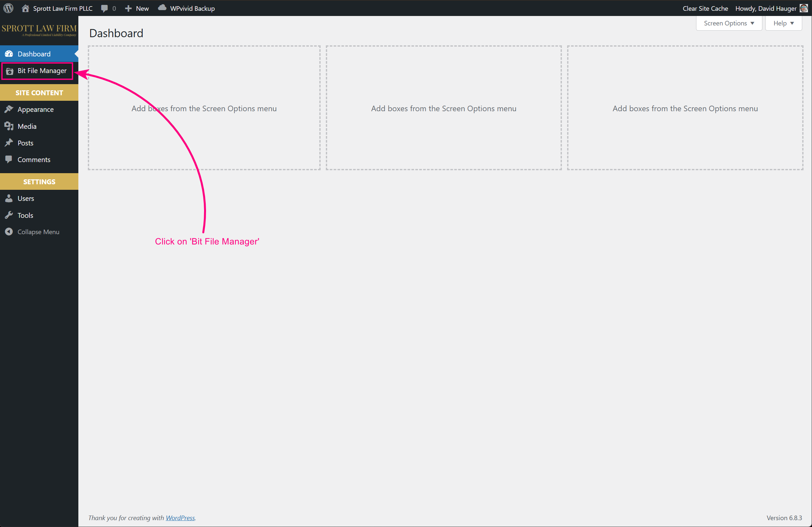Open the Users menu item
Viewport: 812px width, 527px height.
tap(26, 198)
